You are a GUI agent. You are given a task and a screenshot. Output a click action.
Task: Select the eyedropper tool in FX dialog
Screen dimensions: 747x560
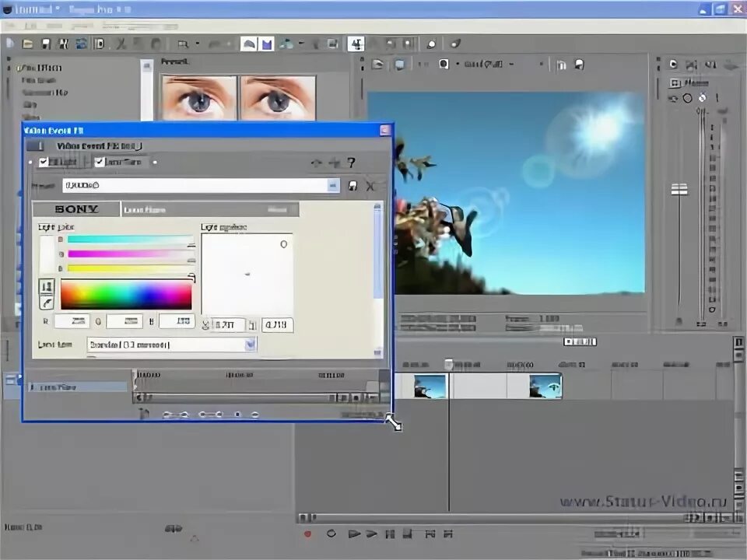coord(47,303)
